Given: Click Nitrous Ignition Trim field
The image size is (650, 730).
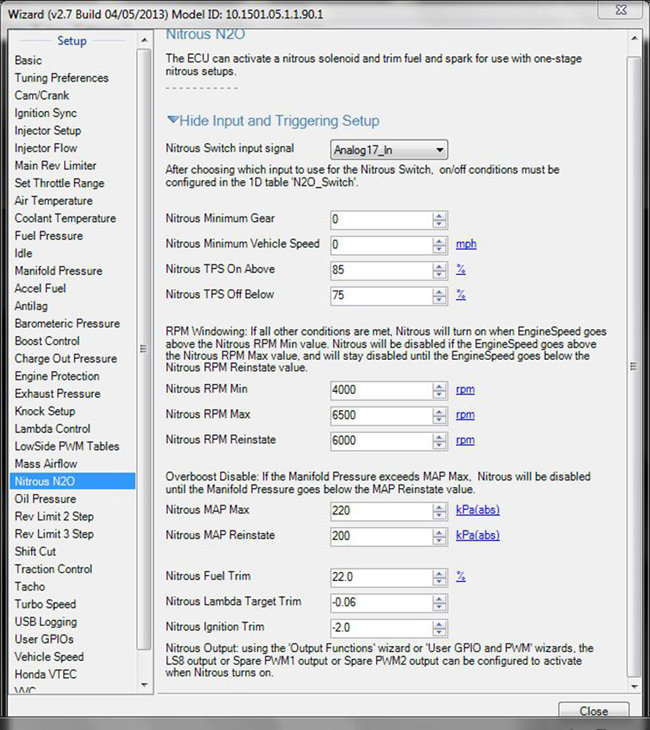Looking at the screenshot, I should click(382, 628).
